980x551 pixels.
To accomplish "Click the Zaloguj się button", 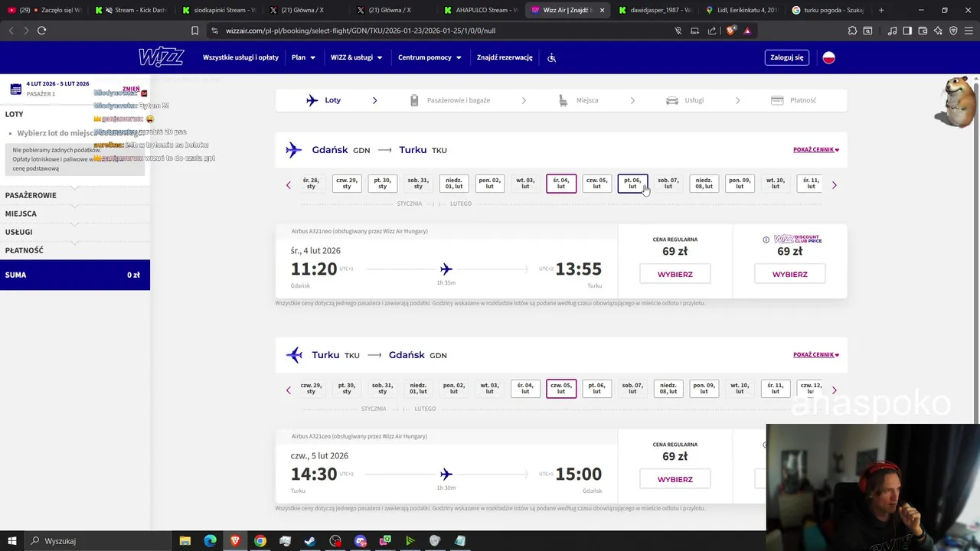I will tap(787, 57).
